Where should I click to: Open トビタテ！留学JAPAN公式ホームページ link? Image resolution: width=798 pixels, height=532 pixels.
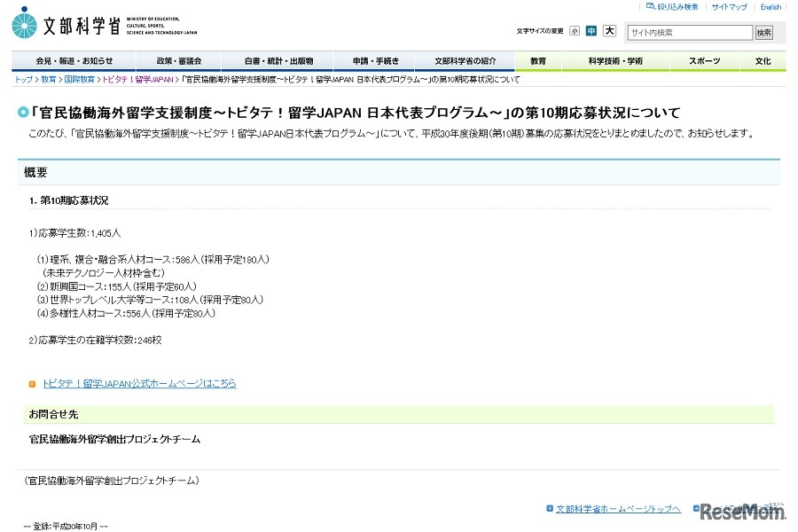139,383
